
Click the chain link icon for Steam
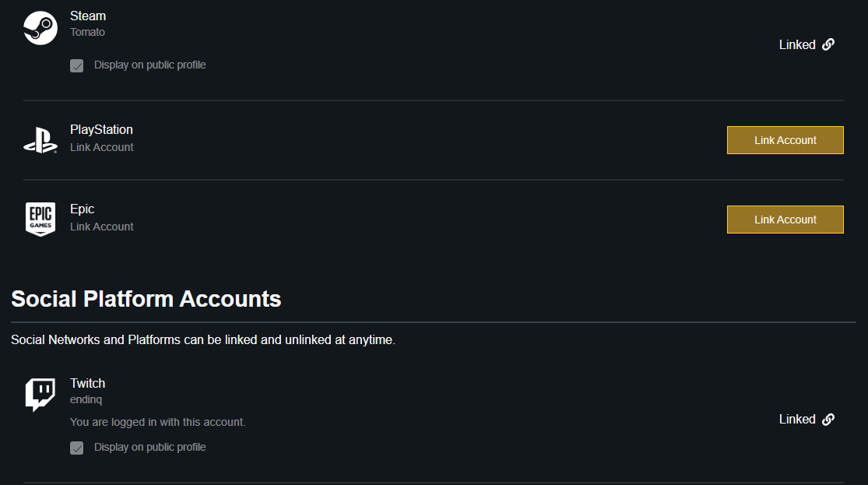click(x=828, y=44)
